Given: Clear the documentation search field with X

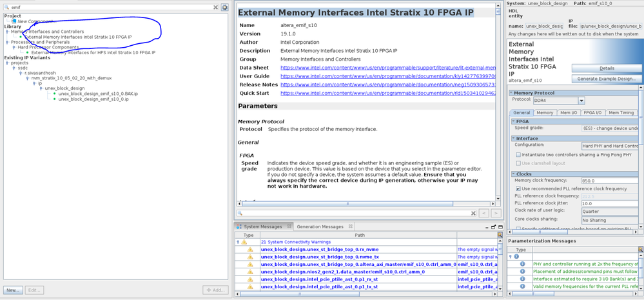Looking at the screenshot, I should pos(473,213).
